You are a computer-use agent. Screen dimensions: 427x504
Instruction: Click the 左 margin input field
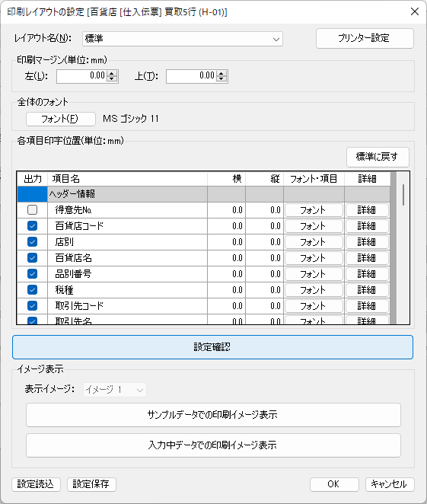pyautogui.click(x=82, y=76)
